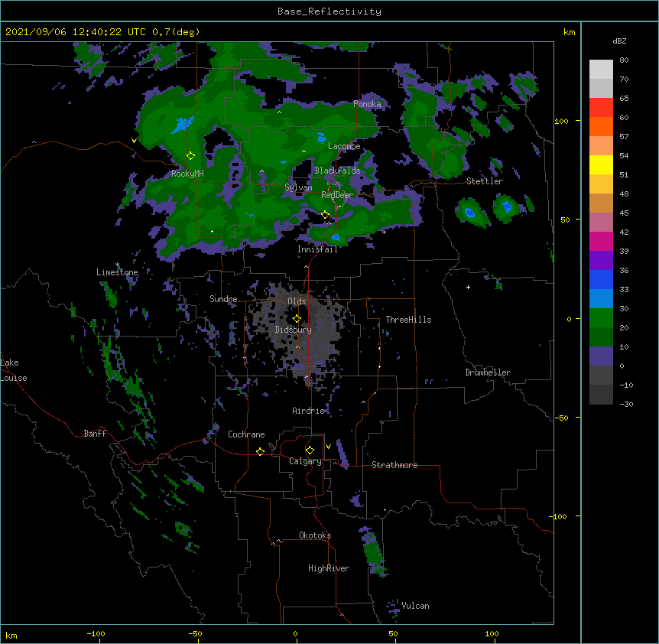Click the 80 value on dBZ scale
The image size is (659, 644).
click(624, 60)
